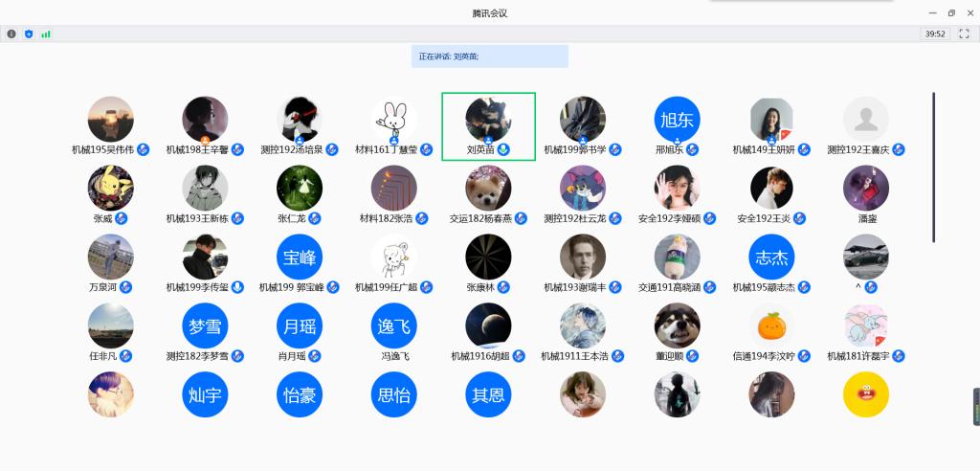Viewport: 980px width, 471px height.
Task: Click the blue security shield icon
Action: [29, 34]
